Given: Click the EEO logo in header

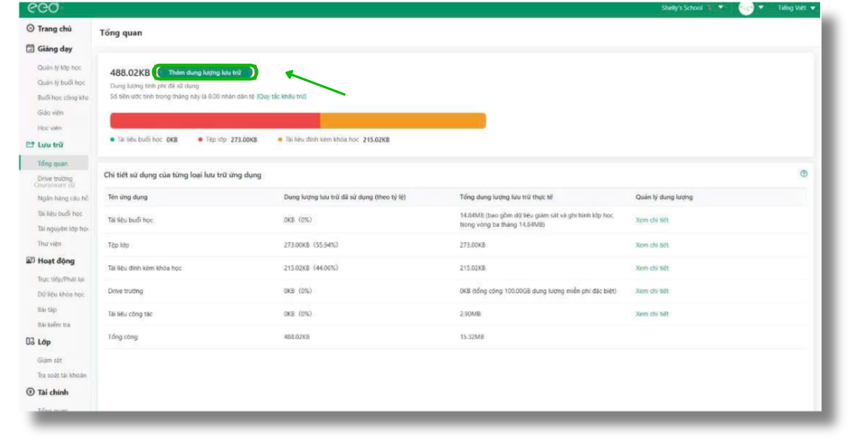Looking at the screenshot, I should pos(44,8).
